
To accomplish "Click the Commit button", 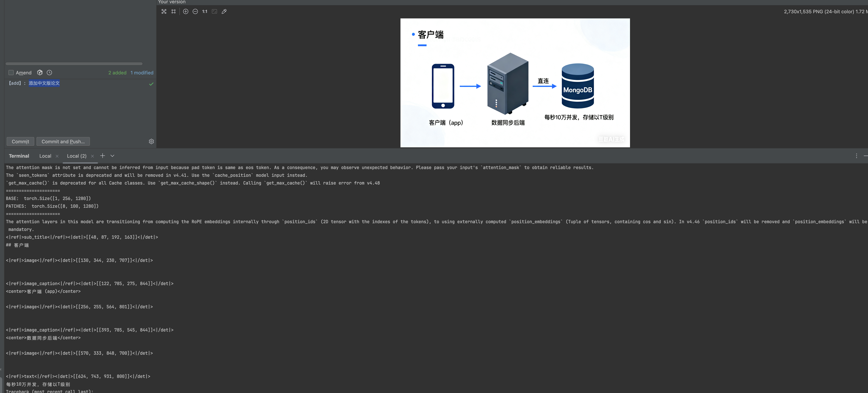I will click(20, 141).
